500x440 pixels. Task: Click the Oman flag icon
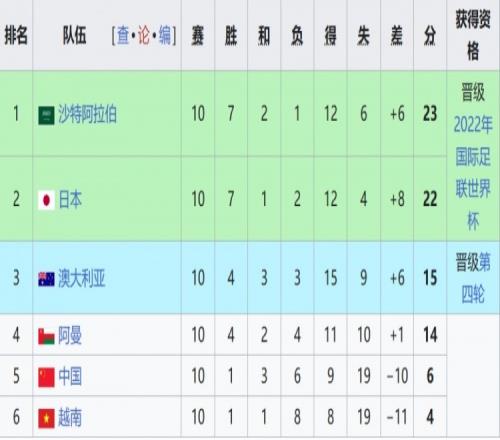(46, 336)
